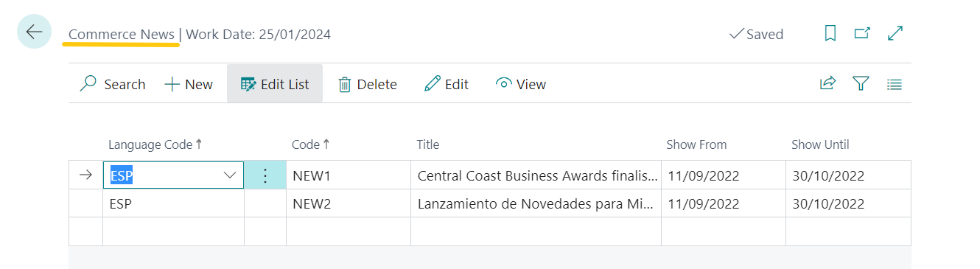This screenshot has width=980, height=269.
Task: Toggle the filter pane icon
Action: pos(861,84)
